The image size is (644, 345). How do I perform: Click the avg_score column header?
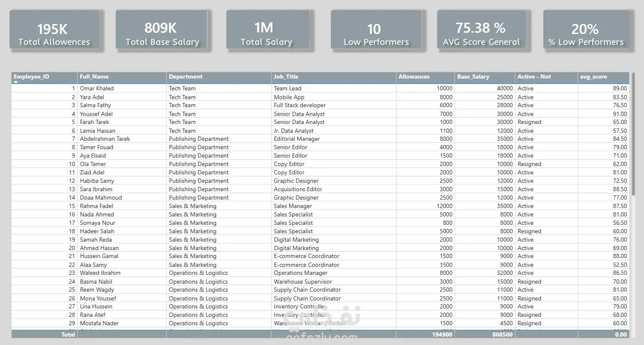603,77
